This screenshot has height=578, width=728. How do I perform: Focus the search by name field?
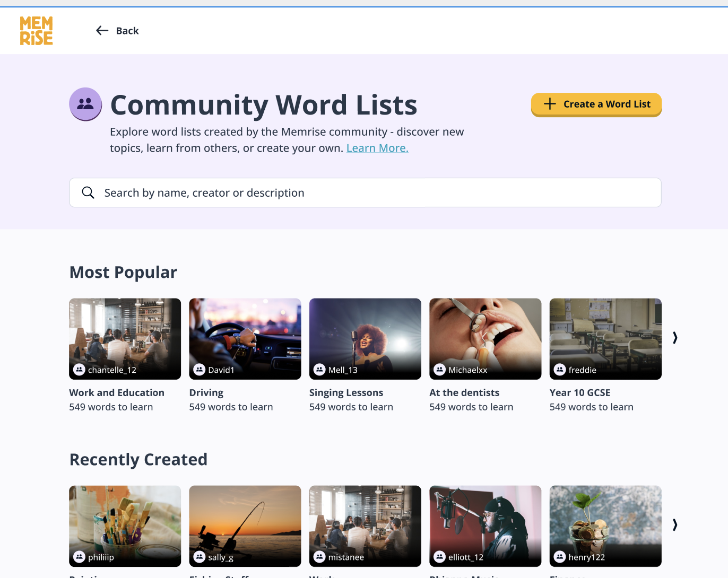[x=365, y=192]
